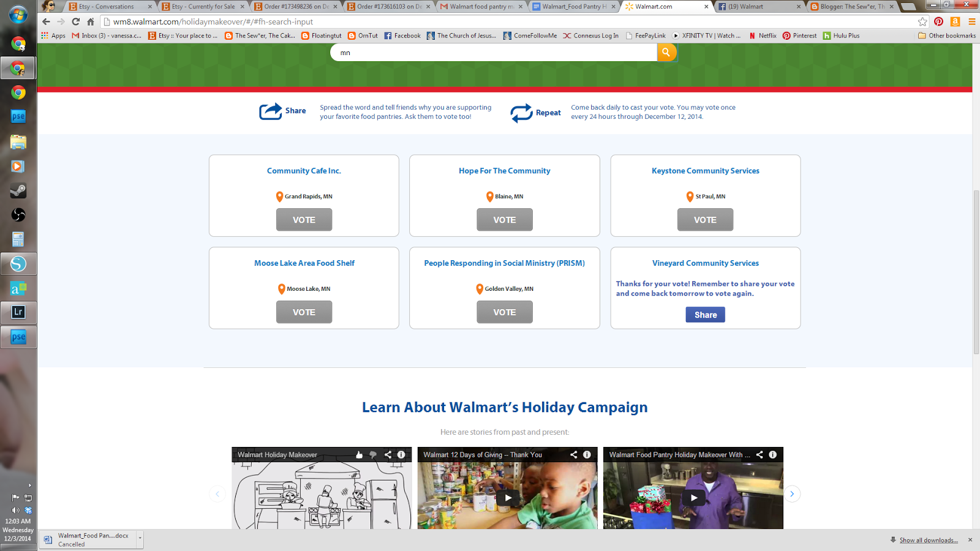980x551 pixels.
Task: Open Windows Media Player taskbar icon
Action: coord(18,166)
